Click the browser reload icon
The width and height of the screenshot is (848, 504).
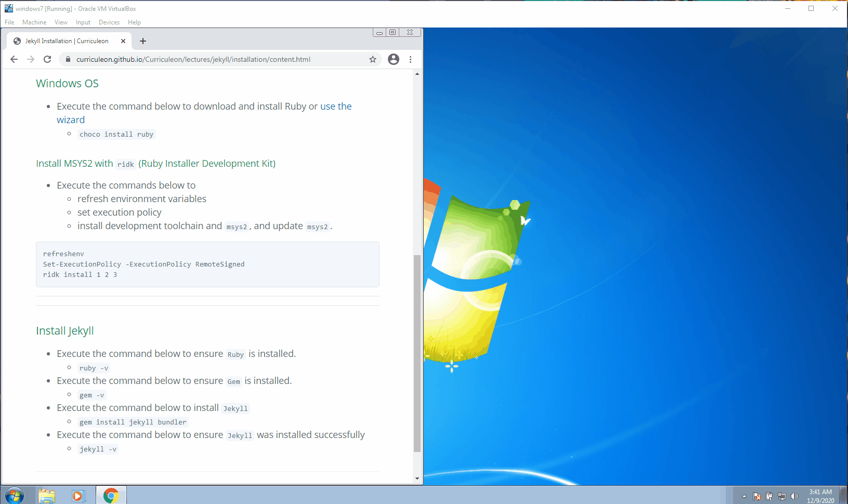pos(47,59)
